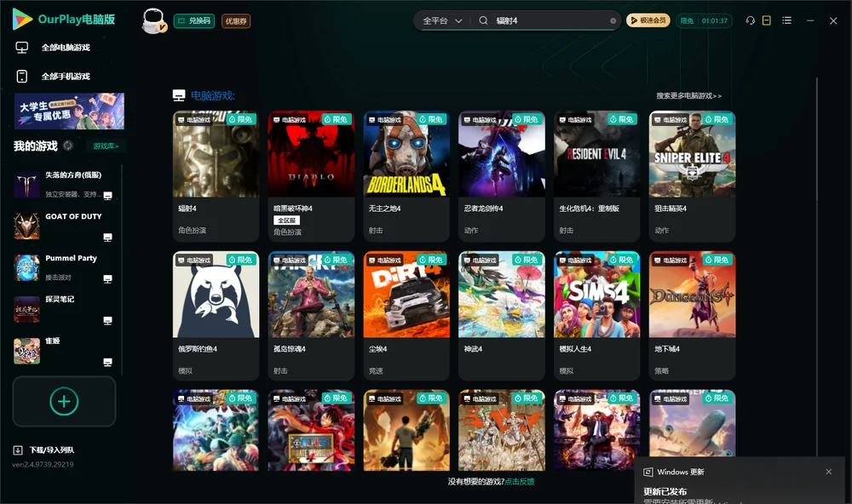Open the 生化危机4:重制版 card
The image size is (852, 504).
pyautogui.click(x=596, y=176)
